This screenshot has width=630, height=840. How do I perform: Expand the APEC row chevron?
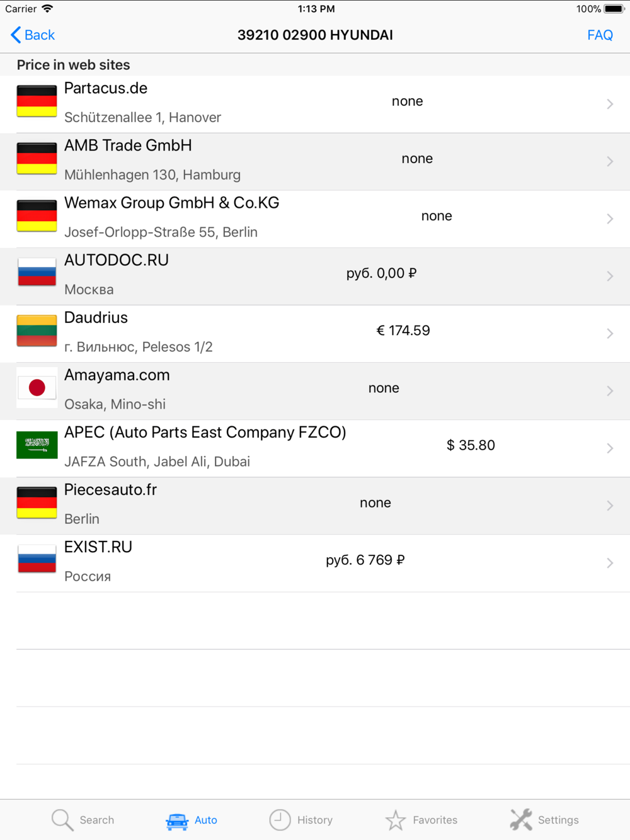coord(610,448)
